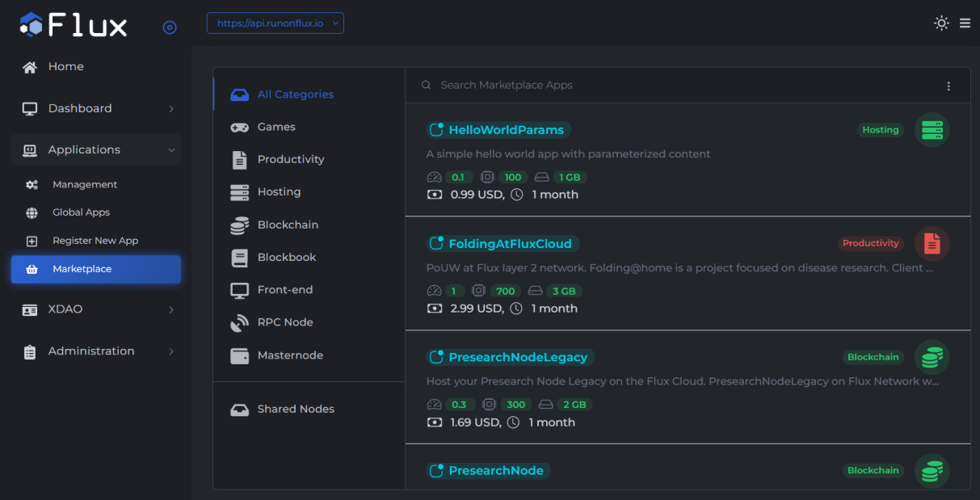The image size is (980, 500).
Task: Click the XDAO ID card icon
Action: click(x=30, y=309)
